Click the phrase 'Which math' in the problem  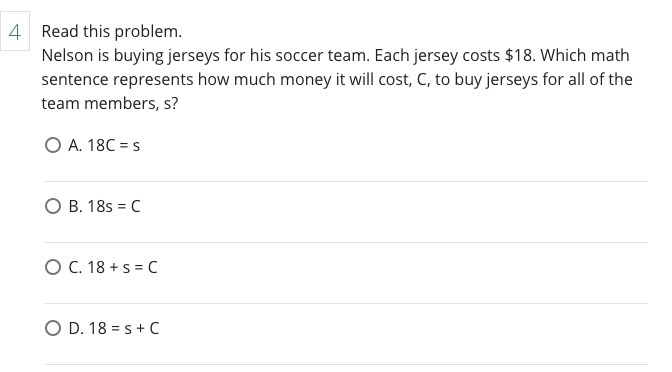[585, 56]
